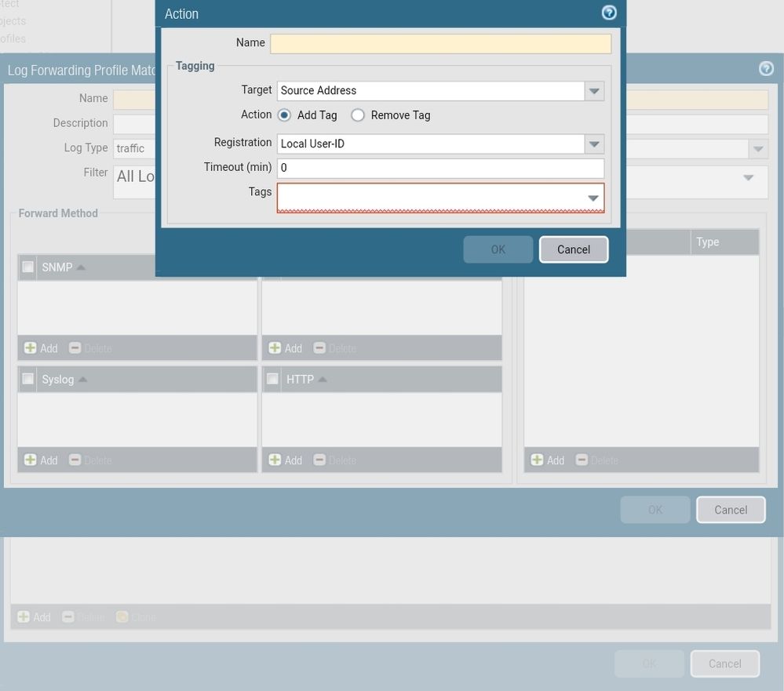Click help icon in Log Forwarding Profile dialog

(766, 69)
